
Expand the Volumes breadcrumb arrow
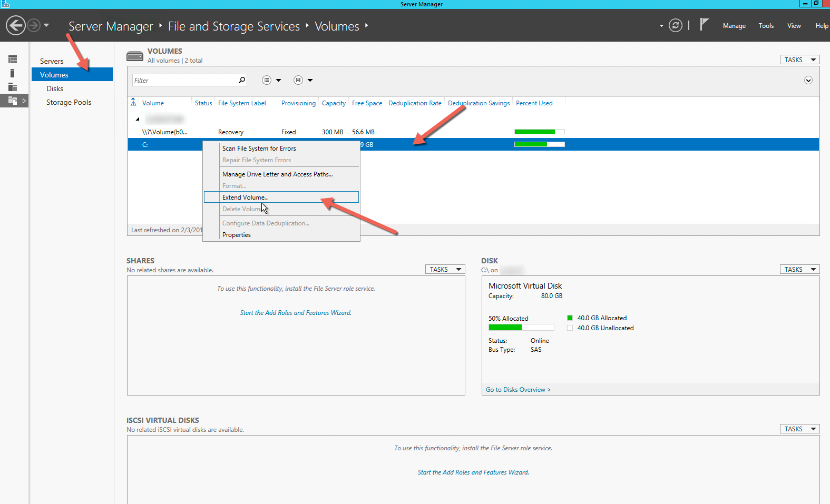click(366, 25)
